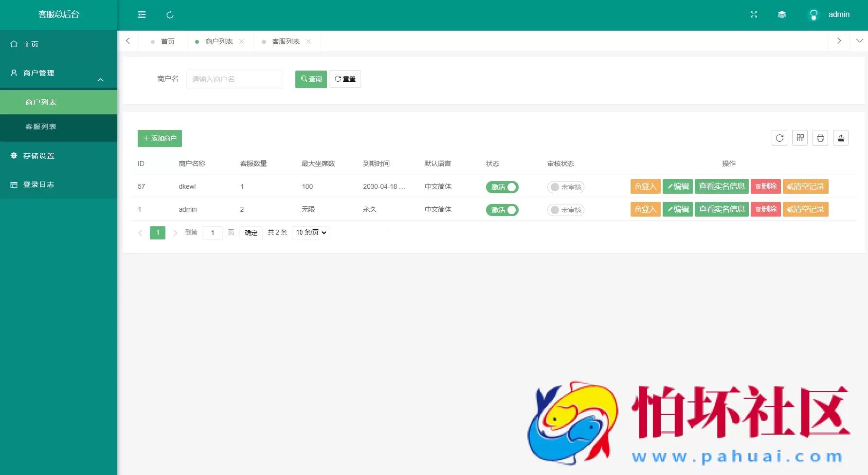Image resolution: width=868 pixels, height=475 pixels.
Task: Click the 商户名 search input field
Action: (x=235, y=79)
